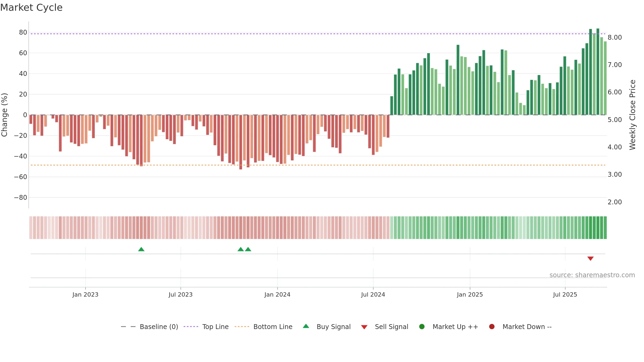Click the Change (%) axis title
Image resolution: width=644 pixels, height=362 pixels.
click(x=5, y=115)
